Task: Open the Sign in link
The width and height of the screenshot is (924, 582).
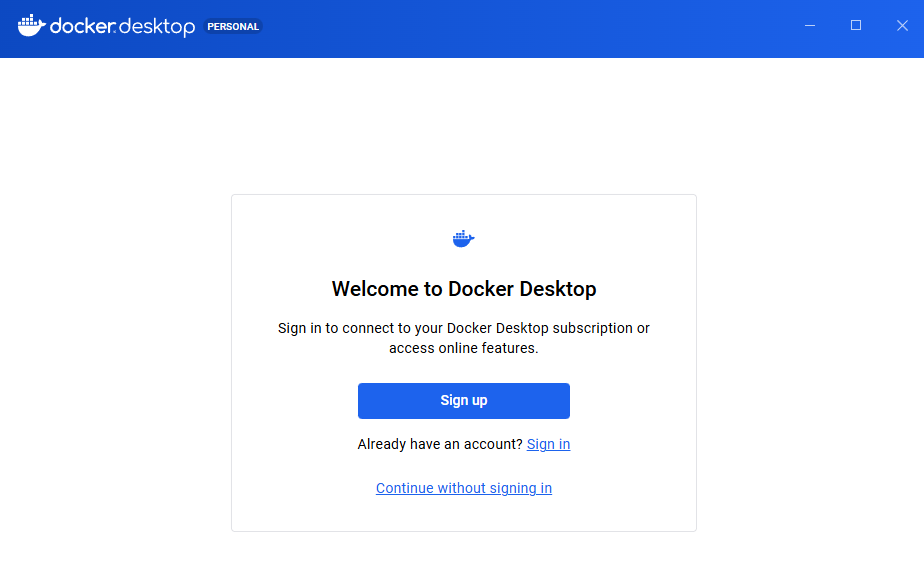Action: [x=548, y=444]
